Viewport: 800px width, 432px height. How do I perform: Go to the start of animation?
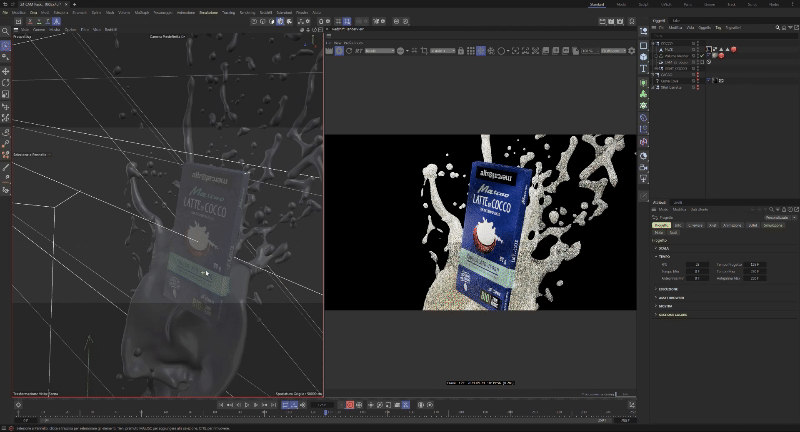coord(221,405)
